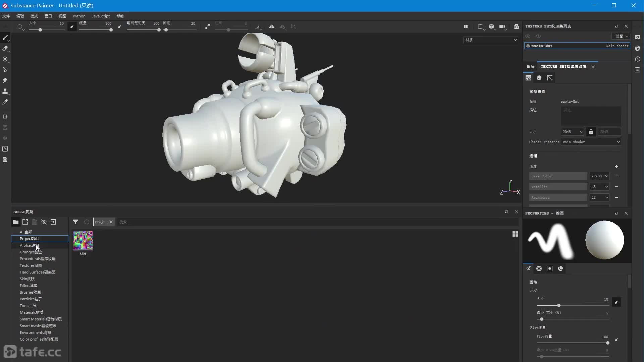This screenshot has width=644, height=362.
Task: Select the Material Picker eyedropper tool
Action: click(5, 102)
